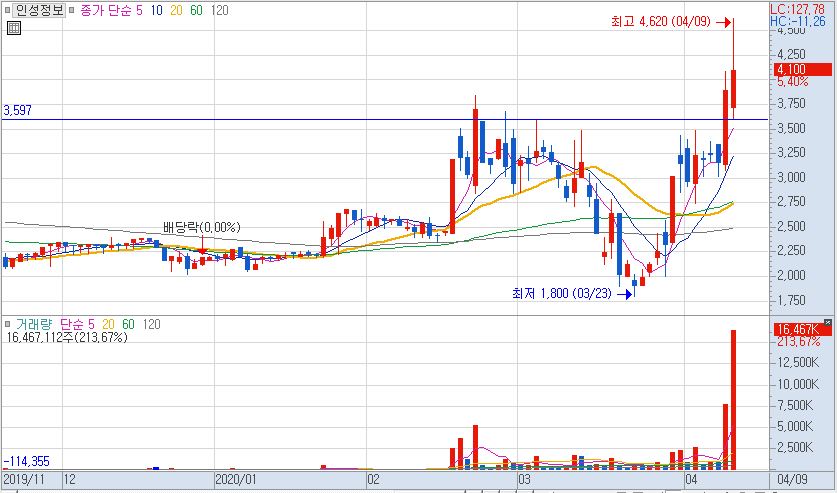This screenshot has width=837, height=493.
Task: Click the data grid table icon
Action: [13, 28]
